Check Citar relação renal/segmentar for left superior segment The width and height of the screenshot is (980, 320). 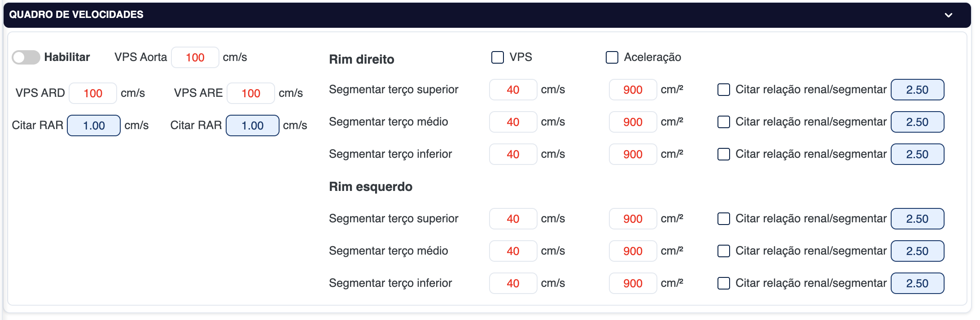click(724, 219)
